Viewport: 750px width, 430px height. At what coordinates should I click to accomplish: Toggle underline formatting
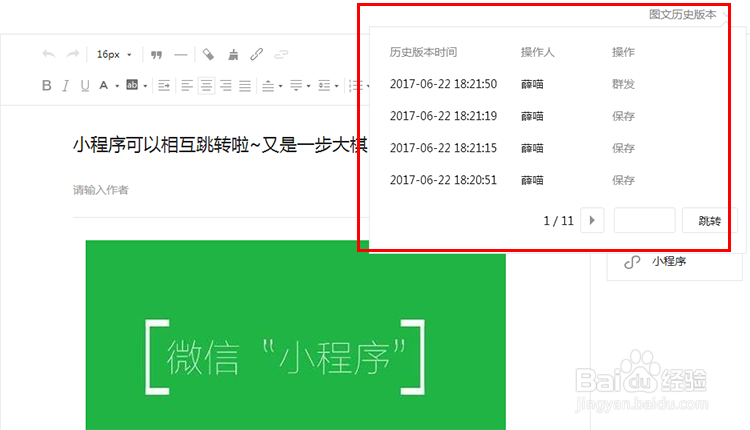(x=85, y=86)
